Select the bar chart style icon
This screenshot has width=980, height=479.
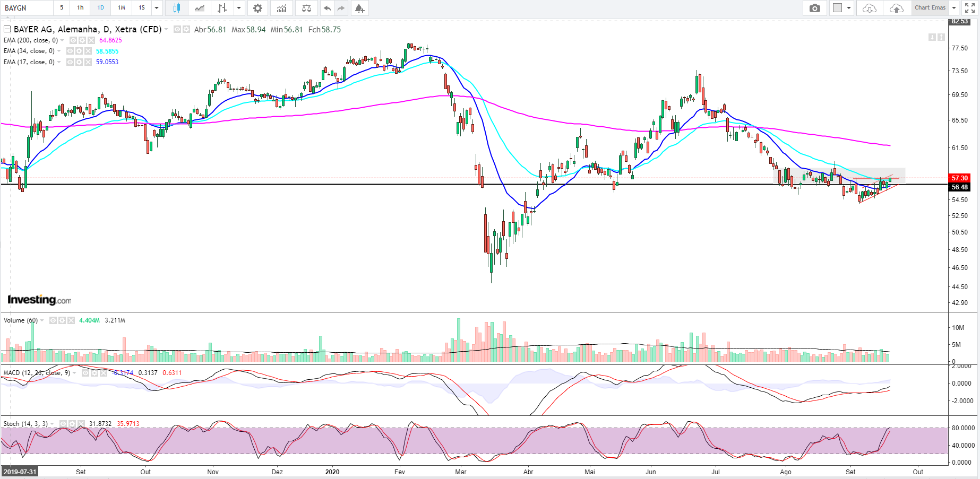222,8
